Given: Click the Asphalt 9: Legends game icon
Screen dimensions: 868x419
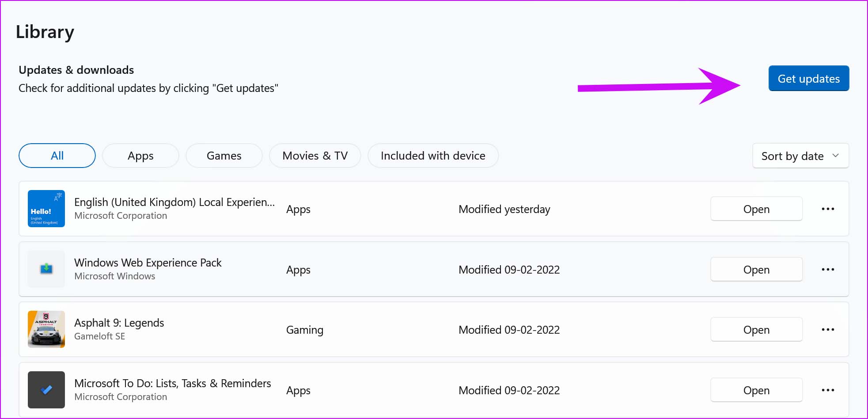Looking at the screenshot, I should pos(46,329).
